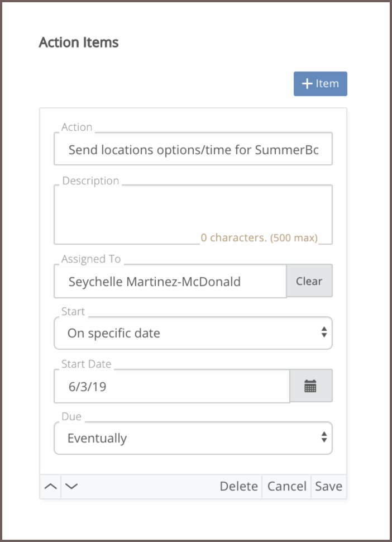
Task: Open the Start dropdown showing On specific date
Action: pyautogui.click(x=193, y=333)
